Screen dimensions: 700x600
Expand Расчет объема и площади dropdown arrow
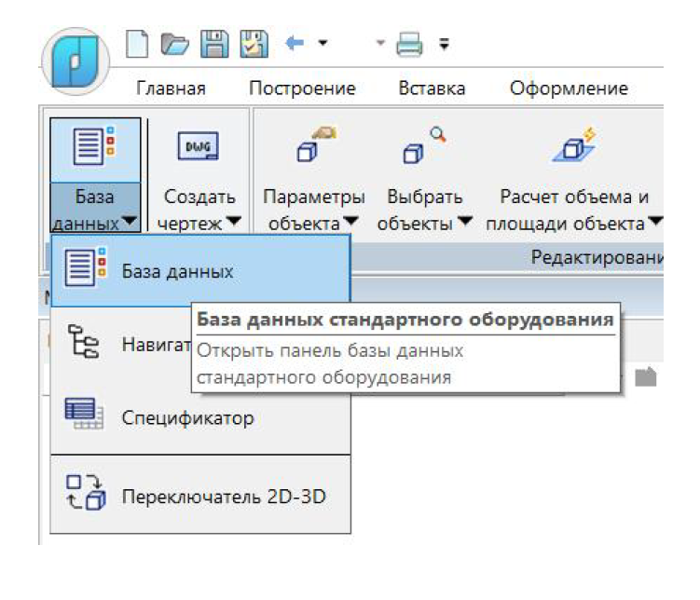click(x=655, y=221)
